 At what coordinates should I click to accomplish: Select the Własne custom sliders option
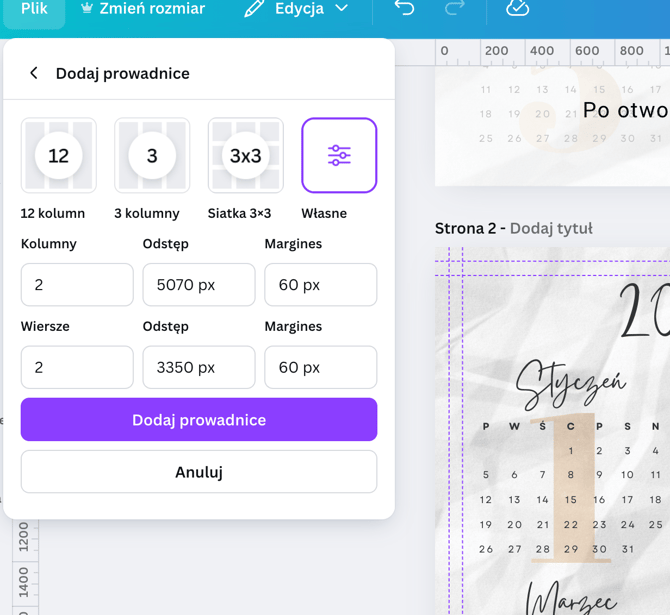click(339, 156)
